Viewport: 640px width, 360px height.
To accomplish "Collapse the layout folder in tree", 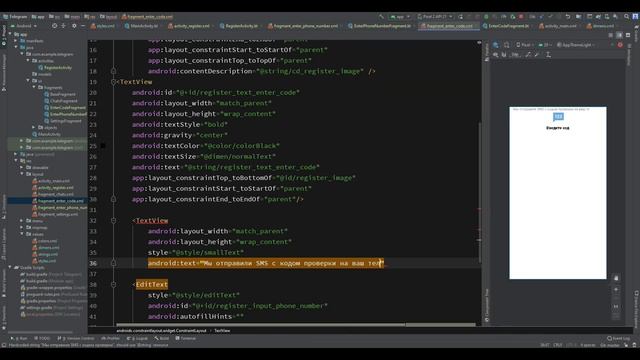I will pyautogui.click(x=22, y=174).
